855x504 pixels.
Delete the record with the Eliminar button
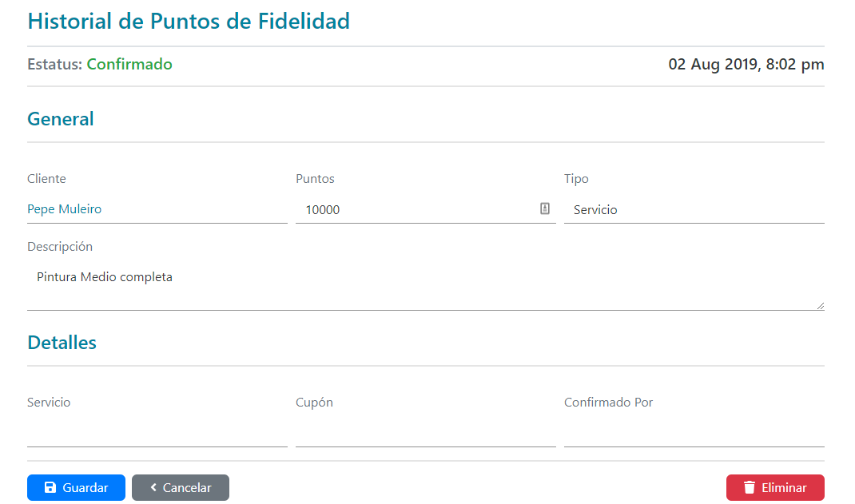[775, 488]
